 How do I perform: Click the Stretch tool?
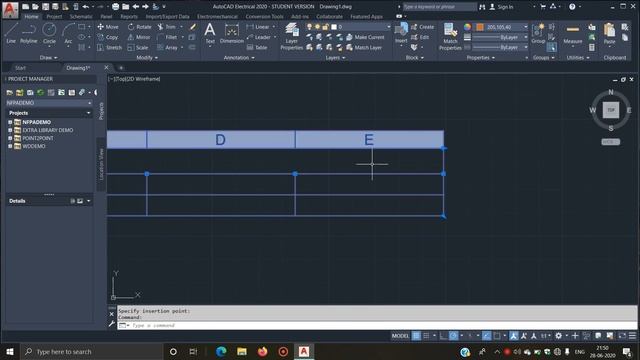click(109, 47)
